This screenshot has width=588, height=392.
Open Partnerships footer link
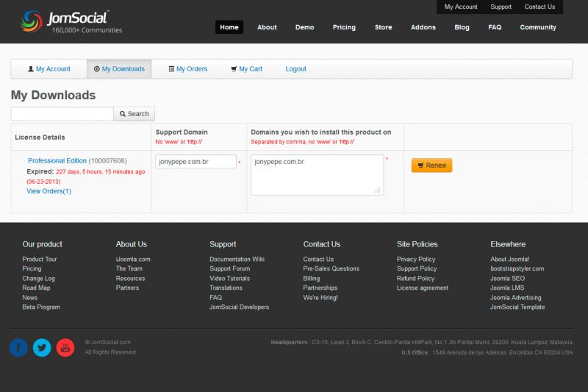(320, 288)
